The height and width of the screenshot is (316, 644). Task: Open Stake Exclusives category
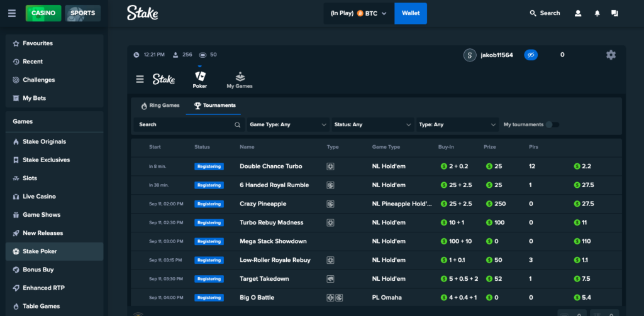click(54, 160)
